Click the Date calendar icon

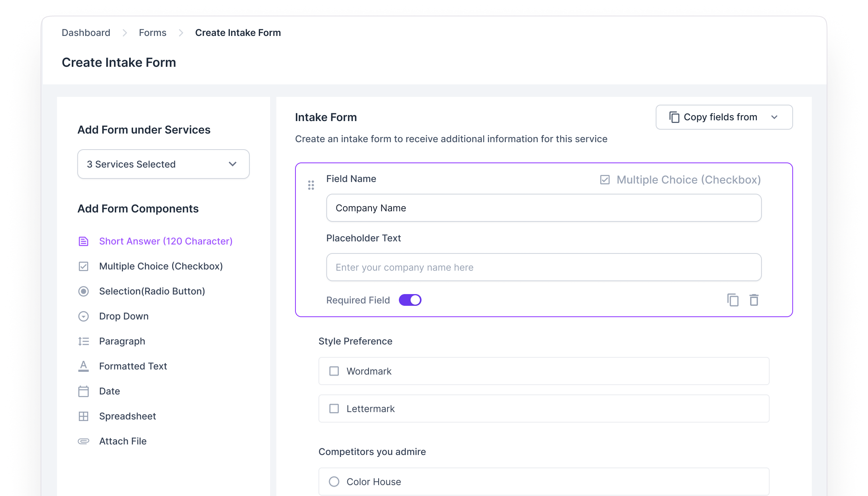(84, 391)
